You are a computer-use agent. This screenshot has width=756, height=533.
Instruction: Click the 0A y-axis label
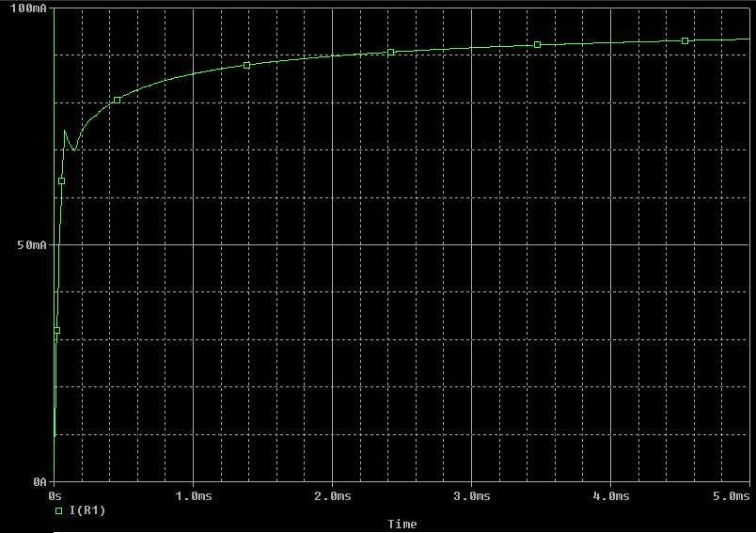tap(40, 481)
